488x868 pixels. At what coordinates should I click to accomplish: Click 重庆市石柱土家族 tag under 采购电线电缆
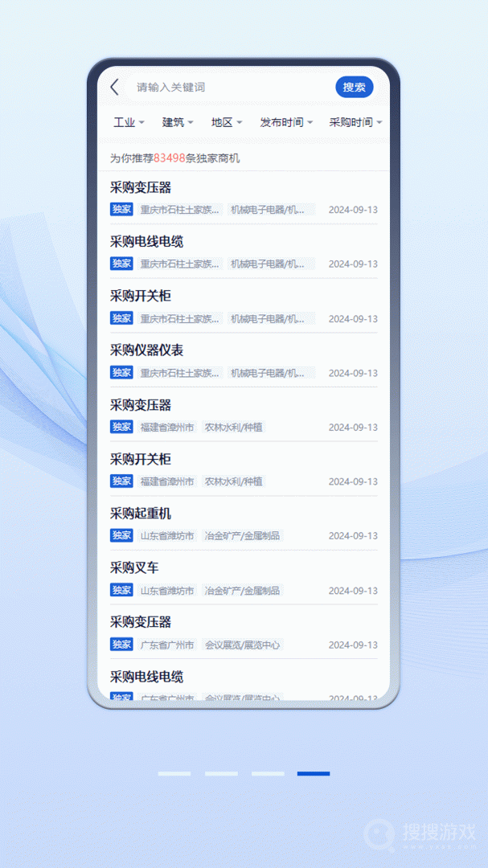click(x=180, y=264)
